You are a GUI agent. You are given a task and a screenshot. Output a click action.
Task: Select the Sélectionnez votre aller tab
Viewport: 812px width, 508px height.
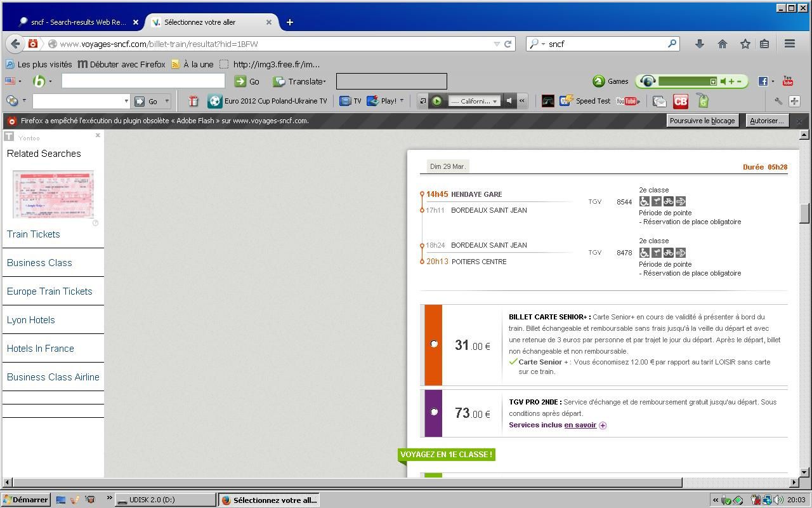(213, 22)
